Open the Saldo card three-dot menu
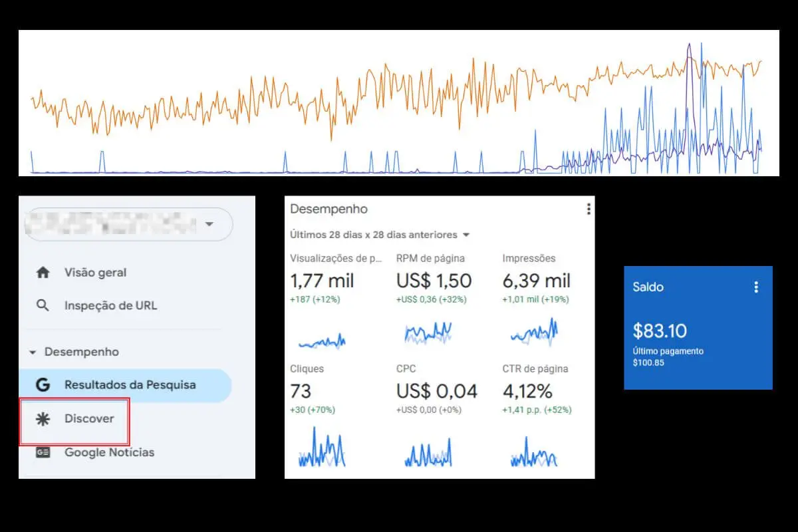The height and width of the screenshot is (532, 798). (x=755, y=287)
